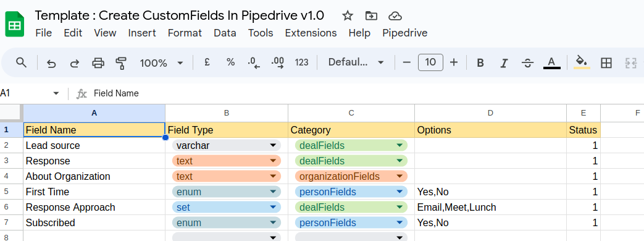Select column D header
The image size is (644, 241).
pos(490,112)
